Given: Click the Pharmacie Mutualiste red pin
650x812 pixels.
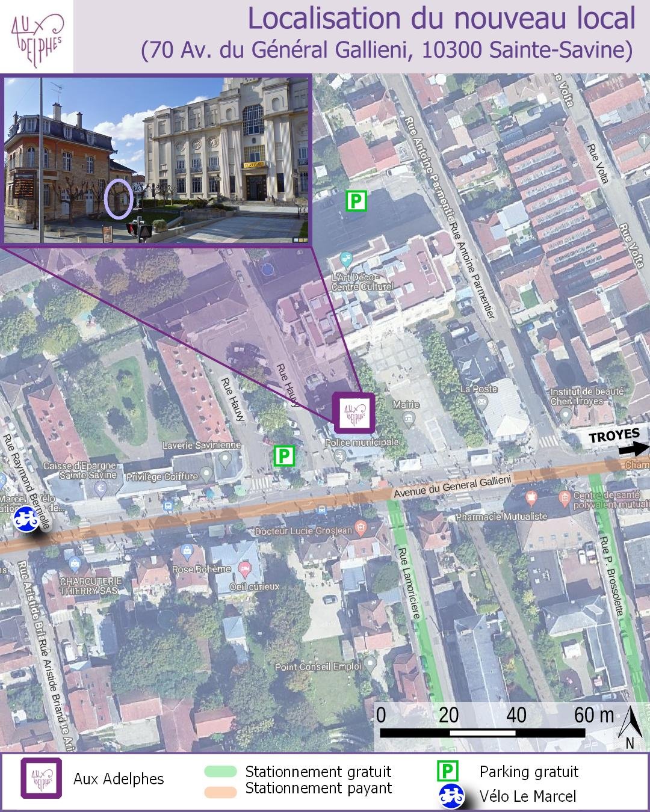Looking at the screenshot, I should (531, 498).
